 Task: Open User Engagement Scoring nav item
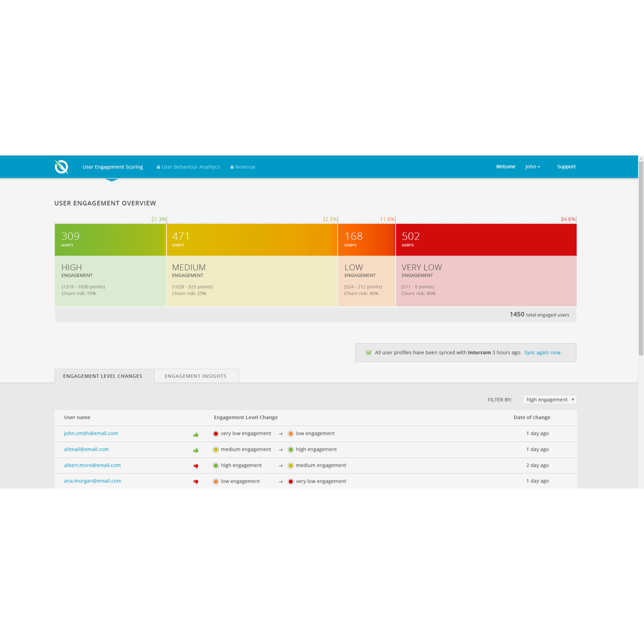[x=113, y=167]
